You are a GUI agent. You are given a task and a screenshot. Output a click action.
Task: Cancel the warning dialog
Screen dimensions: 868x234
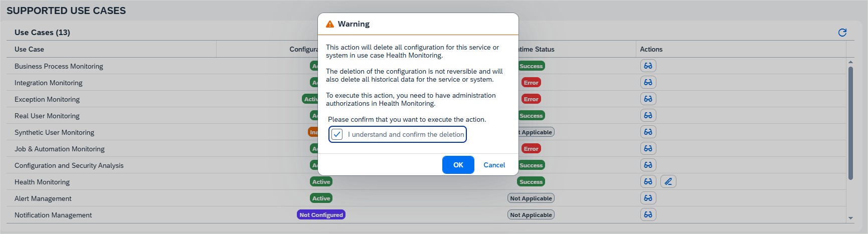[494, 165]
